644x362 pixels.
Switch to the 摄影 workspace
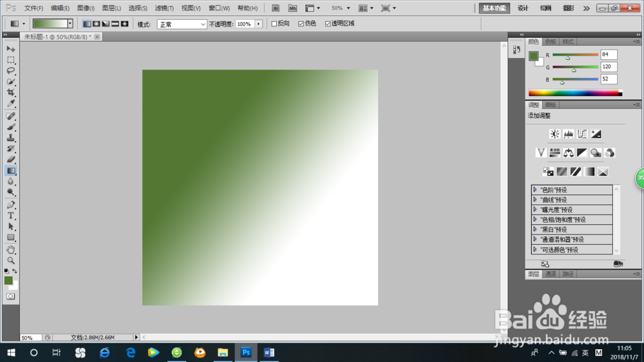569,8
